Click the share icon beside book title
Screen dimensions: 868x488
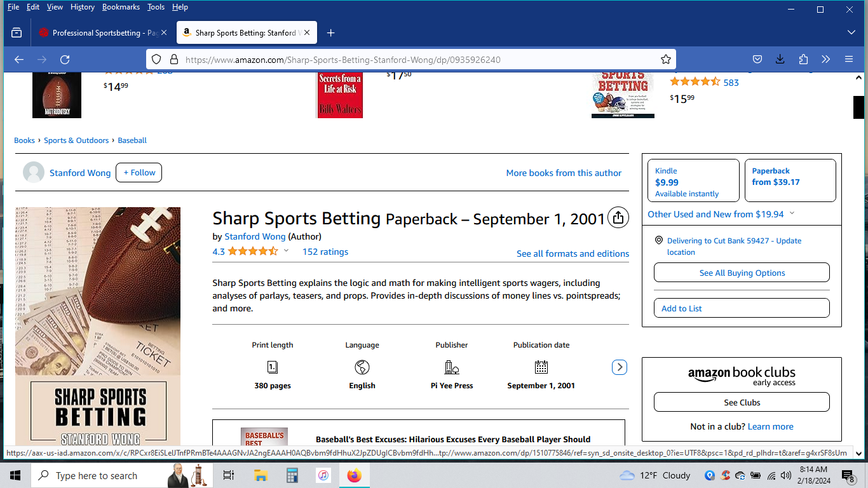(618, 218)
